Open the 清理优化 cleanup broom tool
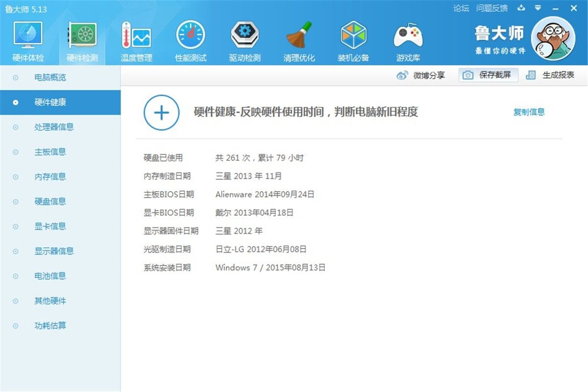The height and width of the screenshot is (392, 588). coord(299,42)
